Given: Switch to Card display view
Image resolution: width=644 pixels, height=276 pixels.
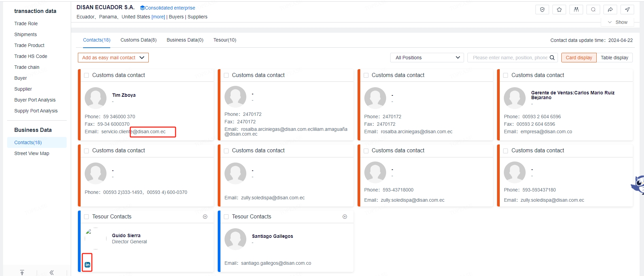Looking at the screenshot, I should click(x=579, y=58).
